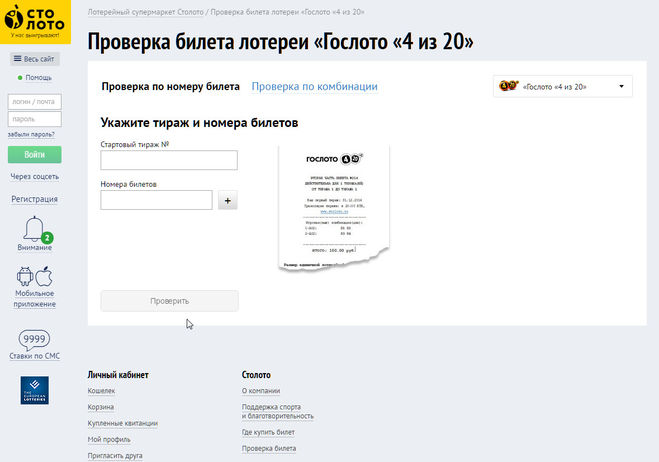Click the 9999 SMS bets bubble icon
The image size is (659, 462).
(34, 340)
